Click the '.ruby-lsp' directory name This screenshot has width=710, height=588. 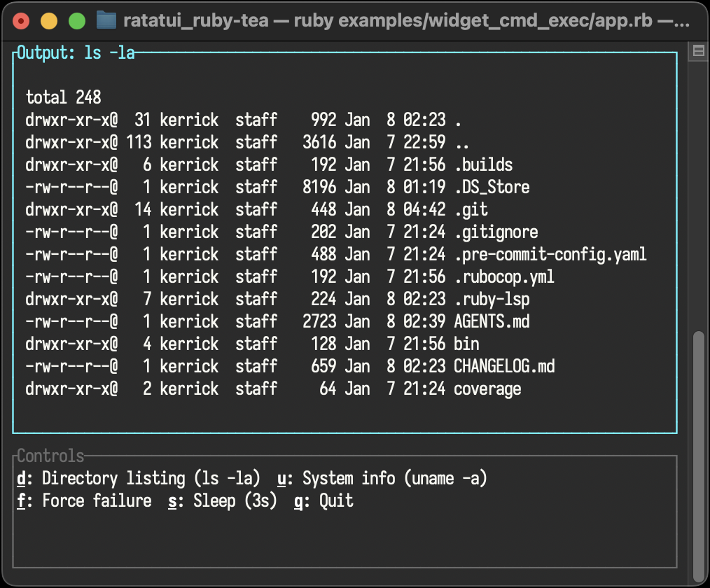[x=492, y=299]
